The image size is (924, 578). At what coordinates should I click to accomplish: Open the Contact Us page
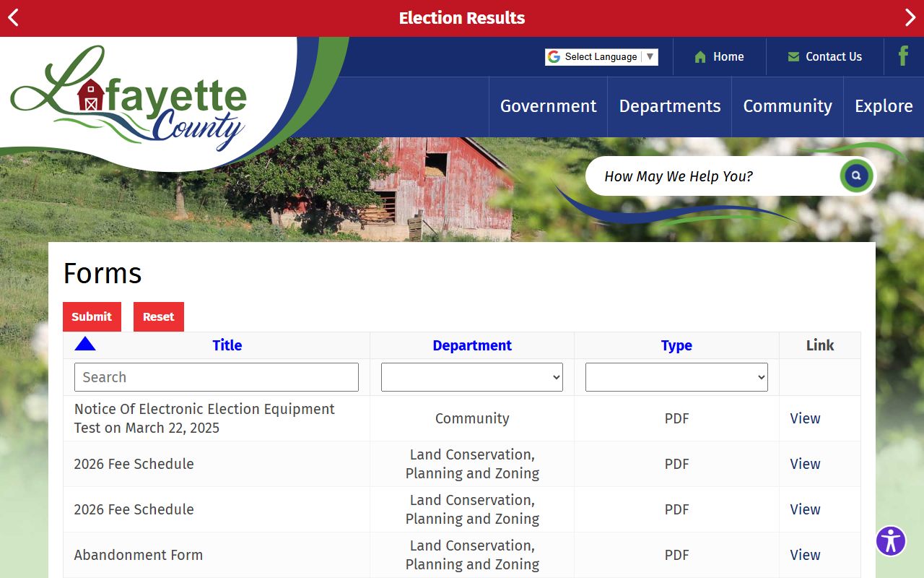point(824,56)
